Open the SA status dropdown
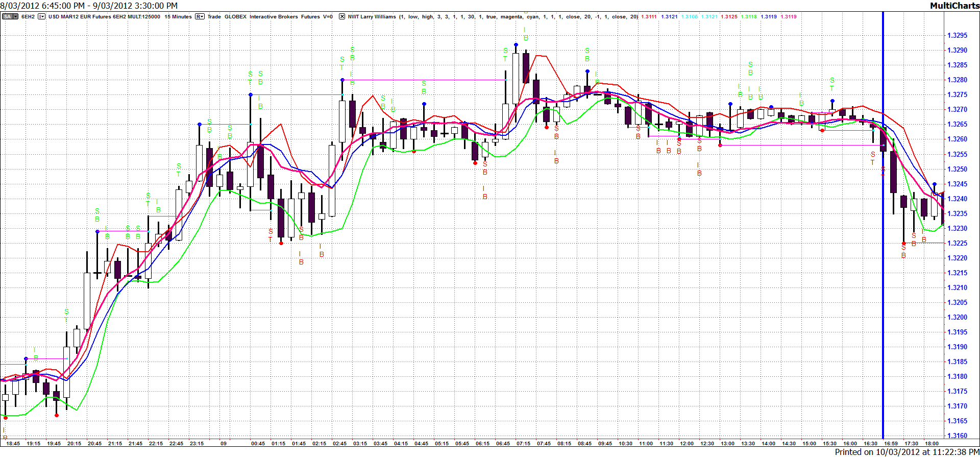This screenshot has width=980, height=457. tap(10, 17)
